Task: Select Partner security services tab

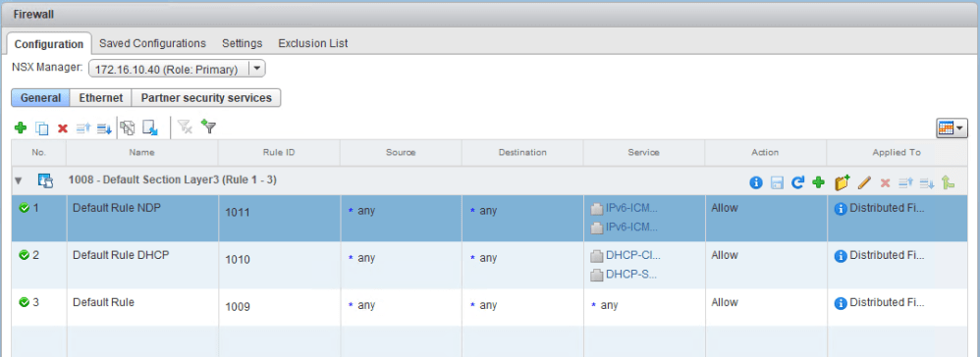Action: tap(206, 98)
